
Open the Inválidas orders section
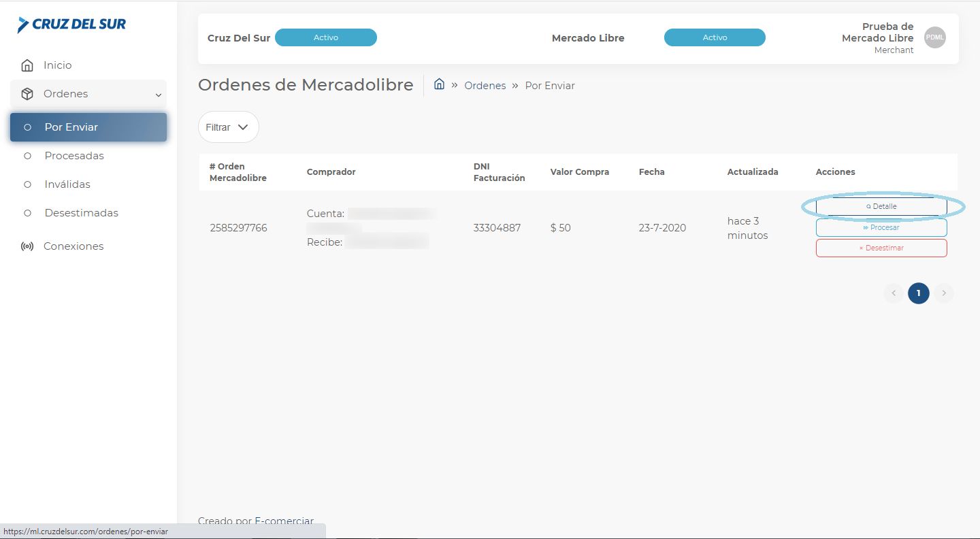pos(67,184)
